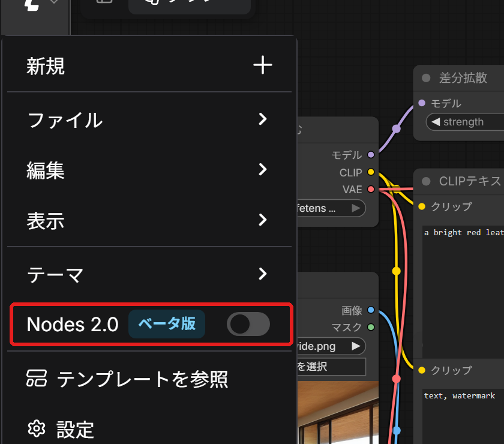
Task: Click the red reroute dot on VAE wire
Action: point(397,379)
